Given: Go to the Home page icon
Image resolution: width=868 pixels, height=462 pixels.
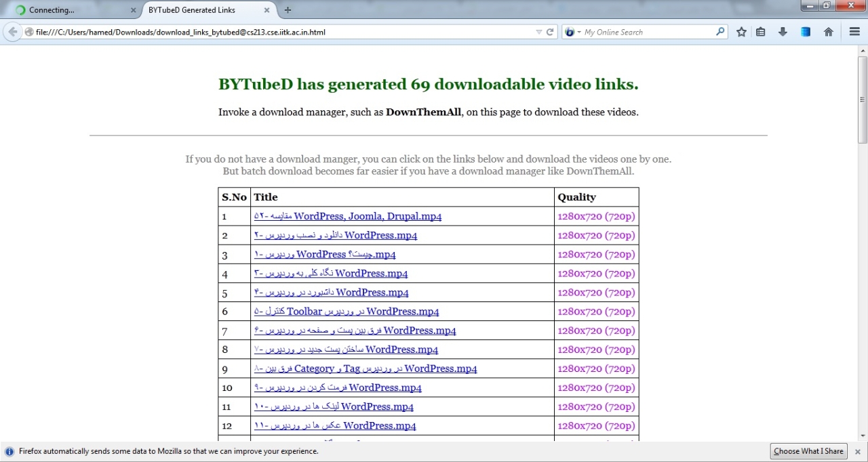Looking at the screenshot, I should click(x=829, y=32).
